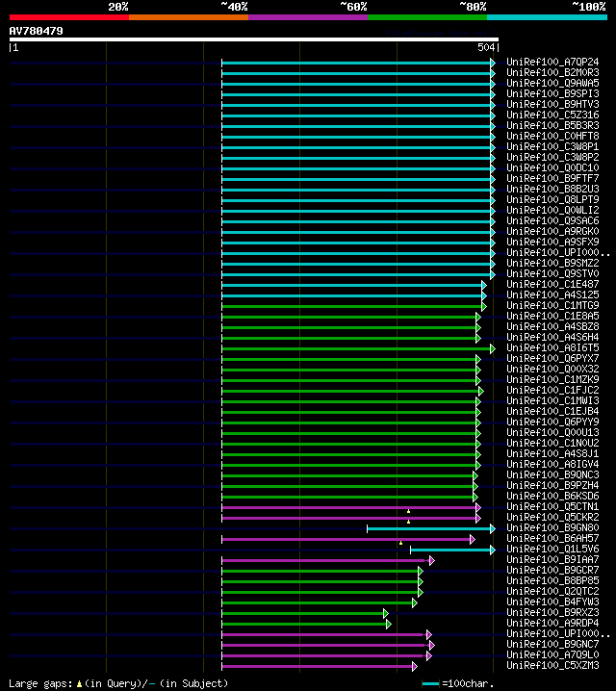Image resolution: width=616 pixels, height=691 pixels.
Task: Click the UniRef100_B6AH57 label
Action: (552, 538)
